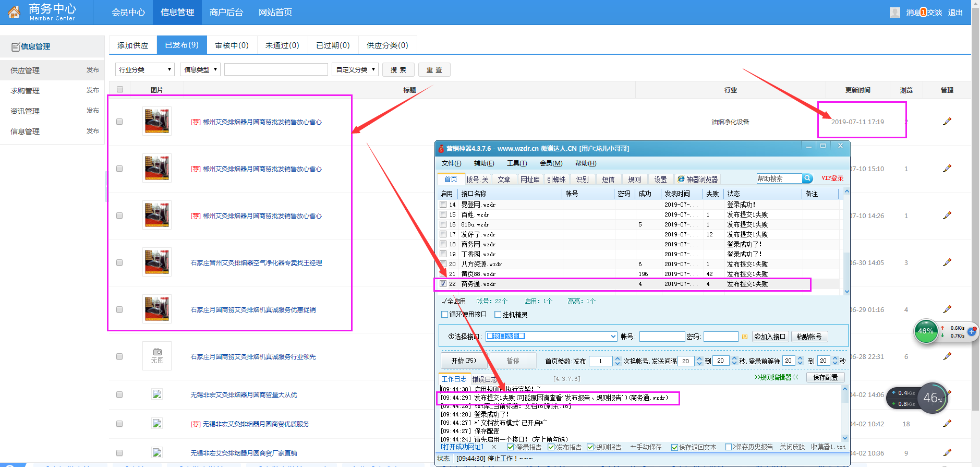Toggle the 循环使用接口 checkbox
Viewport: 980px width, 467px height.
click(445, 314)
